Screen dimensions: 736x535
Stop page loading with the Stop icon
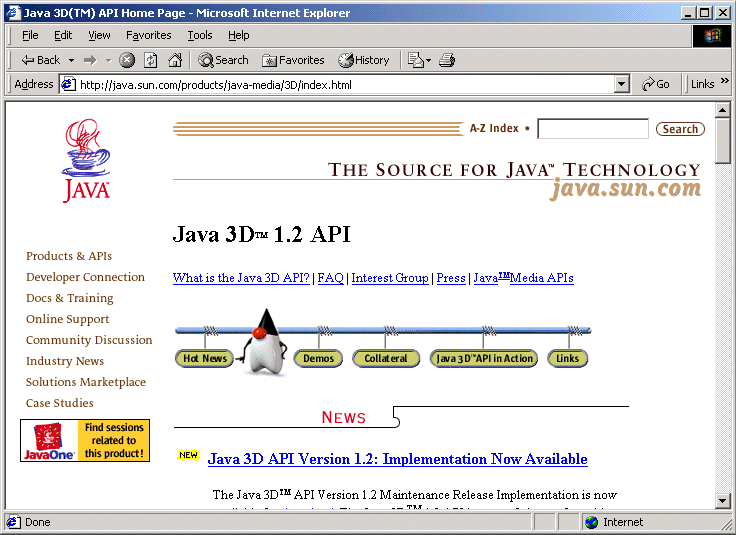[x=127, y=60]
